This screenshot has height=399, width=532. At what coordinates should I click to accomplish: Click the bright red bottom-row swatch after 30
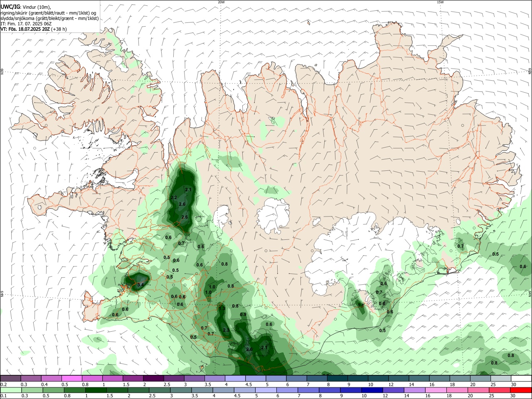click(x=521, y=390)
